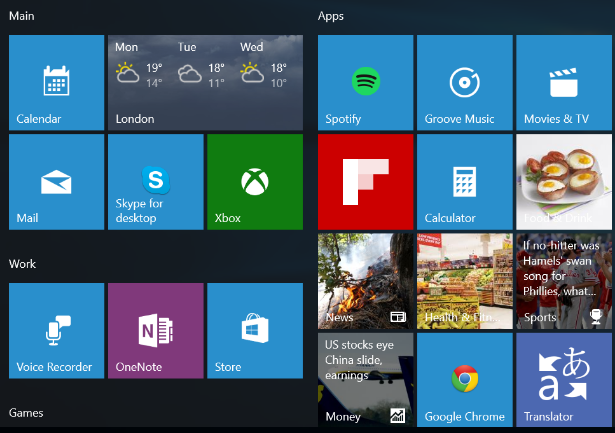Launch the Google Chrome tile
This screenshot has width=615, height=433.
point(465,380)
